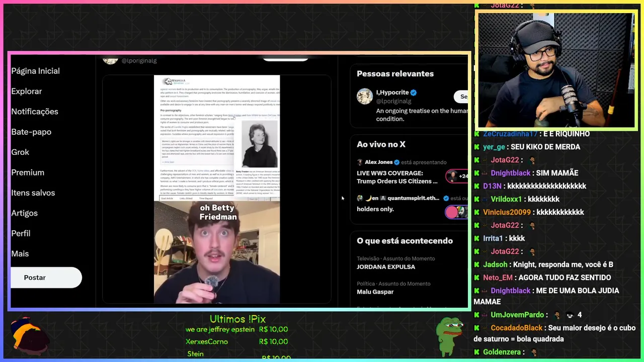Open Notificações in sidebar
Viewport: 644px width, 362px height.
click(35, 112)
